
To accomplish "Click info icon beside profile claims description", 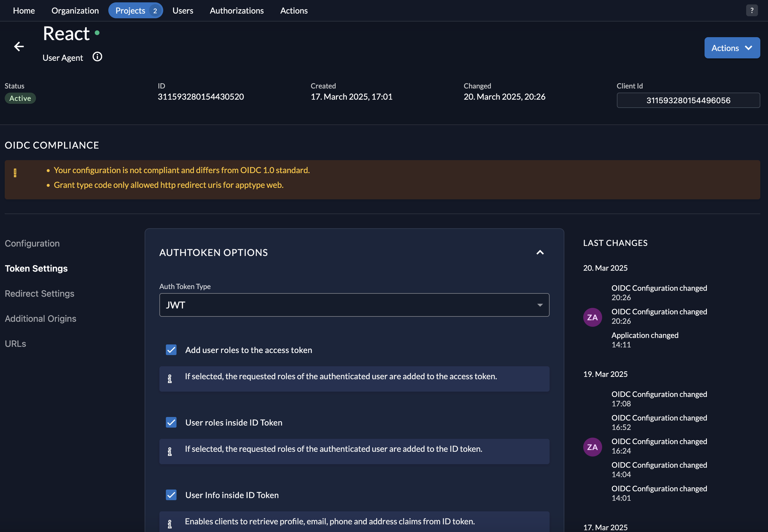I will (x=170, y=524).
